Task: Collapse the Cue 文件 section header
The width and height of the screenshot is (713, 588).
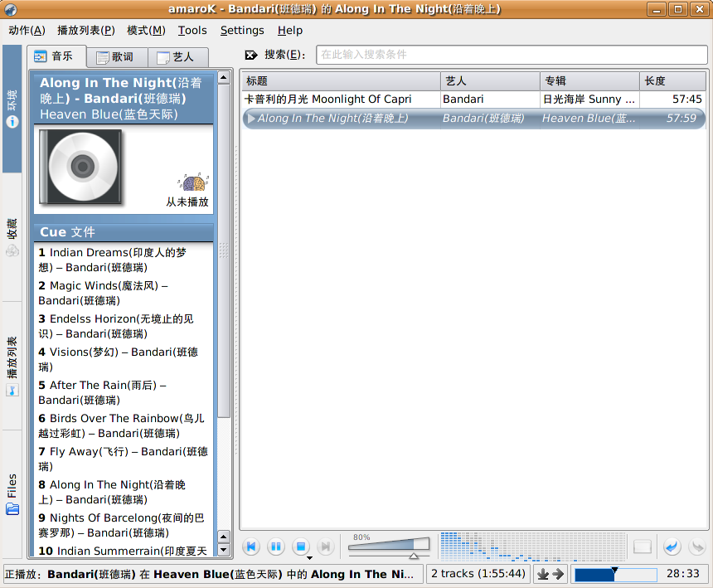Action: [124, 232]
